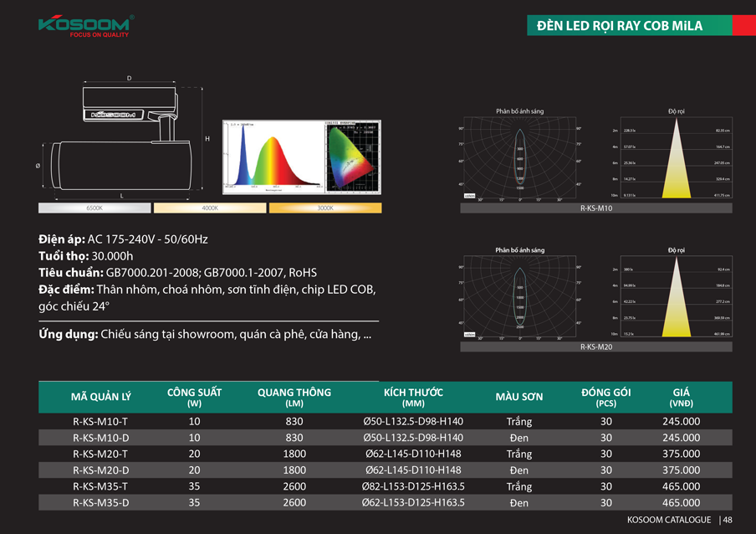This screenshot has height=534, width=756.
Task: Select the 3000K color temperature swatch
Action: click(x=324, y=208)
